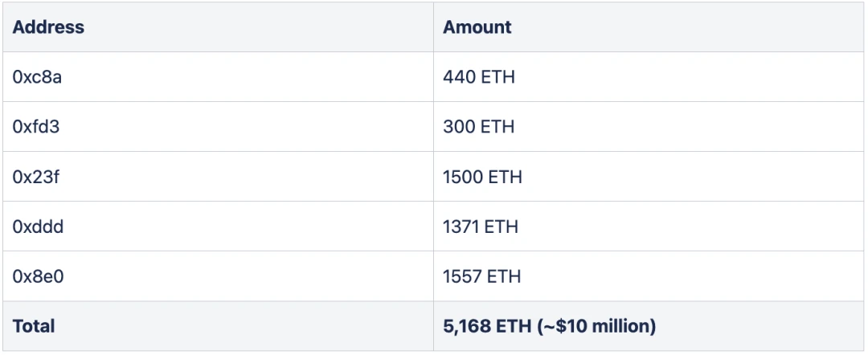Click the ETH unit beside 1557
This screenshot has height=355, width=868.
[x=504, y=276]
